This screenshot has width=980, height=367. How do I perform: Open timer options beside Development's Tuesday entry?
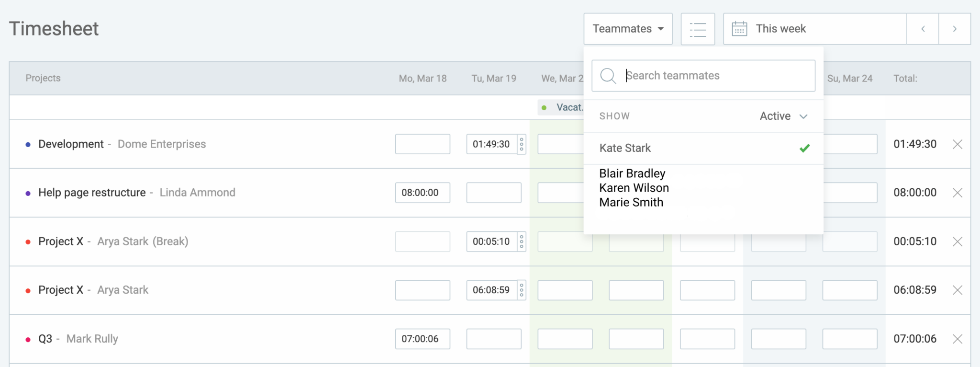[521, 144]
